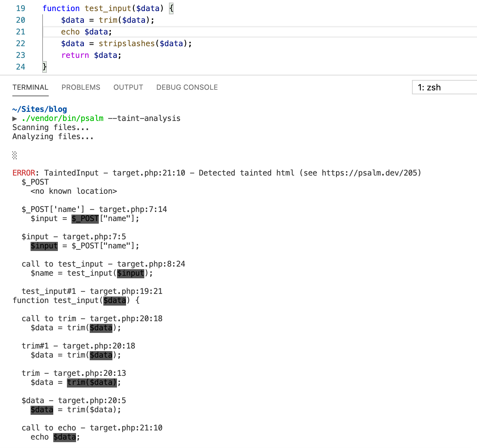
Task: Click the 'Scanning files...' terminal line
Action: [51, 127]
